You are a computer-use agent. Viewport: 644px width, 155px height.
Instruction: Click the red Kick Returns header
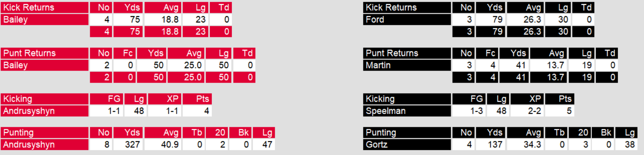click(x=45, y=8)
